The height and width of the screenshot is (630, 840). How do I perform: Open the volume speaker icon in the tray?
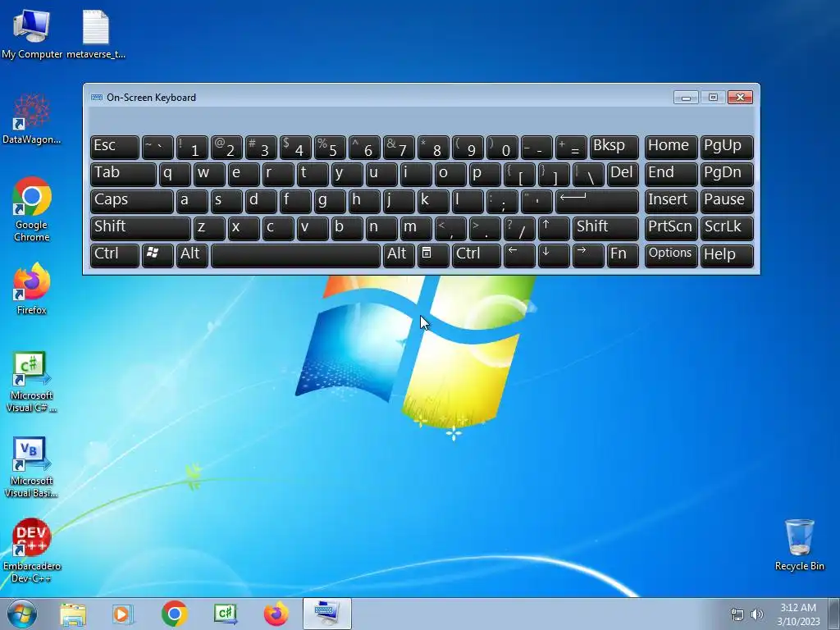click(x=757, y=614)
